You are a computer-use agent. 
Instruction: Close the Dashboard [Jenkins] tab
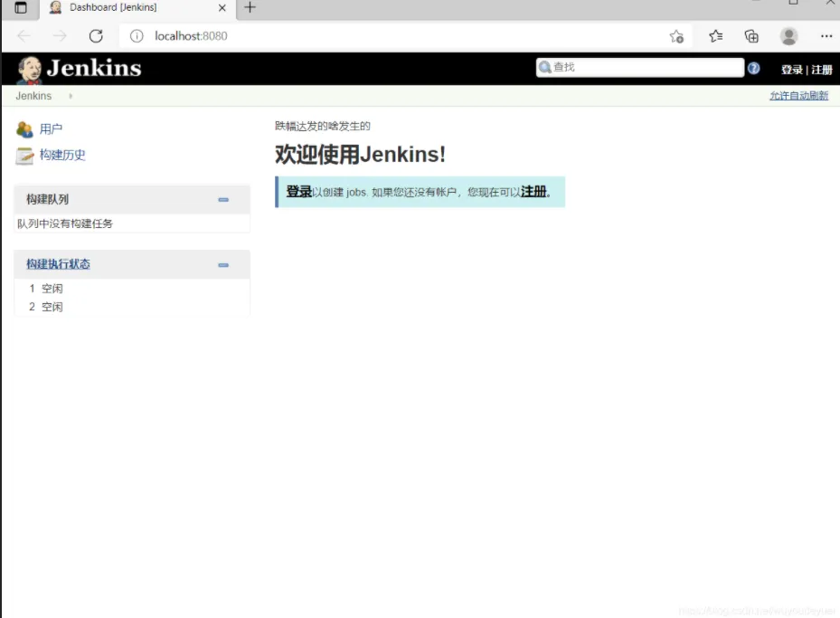222,8
